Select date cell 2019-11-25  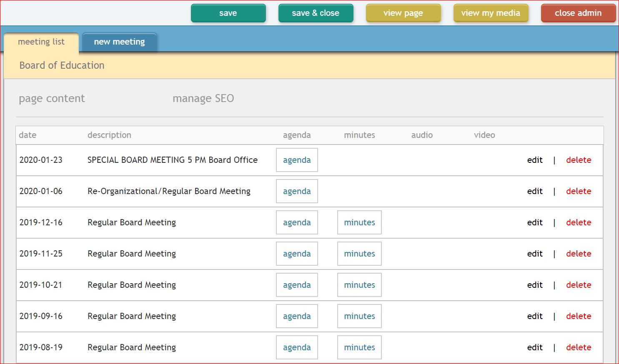pos(41,254)
